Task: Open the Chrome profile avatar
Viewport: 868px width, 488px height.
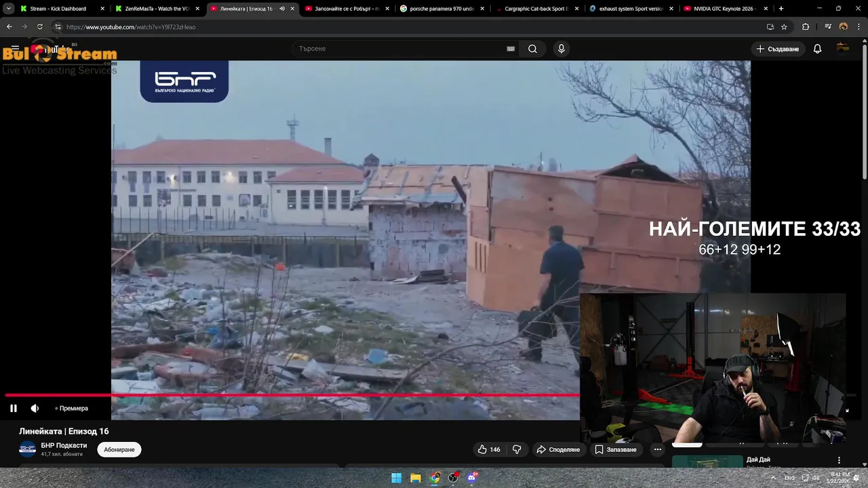Action: click(x=844, y=27)
